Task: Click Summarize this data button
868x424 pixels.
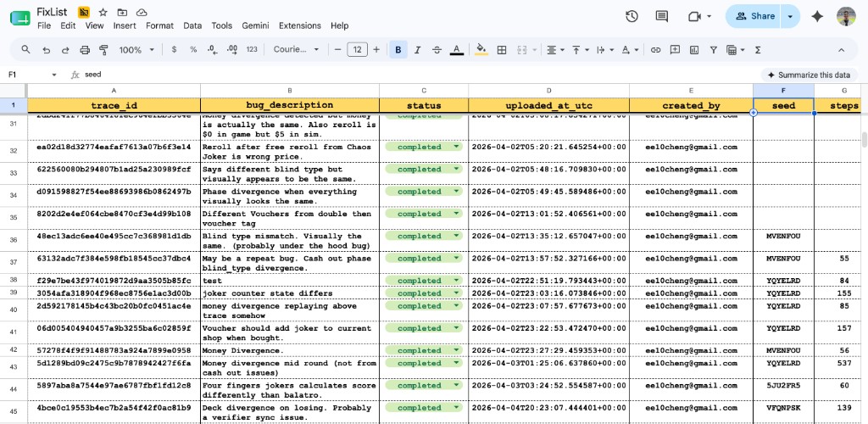Action: click(x=809, y=75)
